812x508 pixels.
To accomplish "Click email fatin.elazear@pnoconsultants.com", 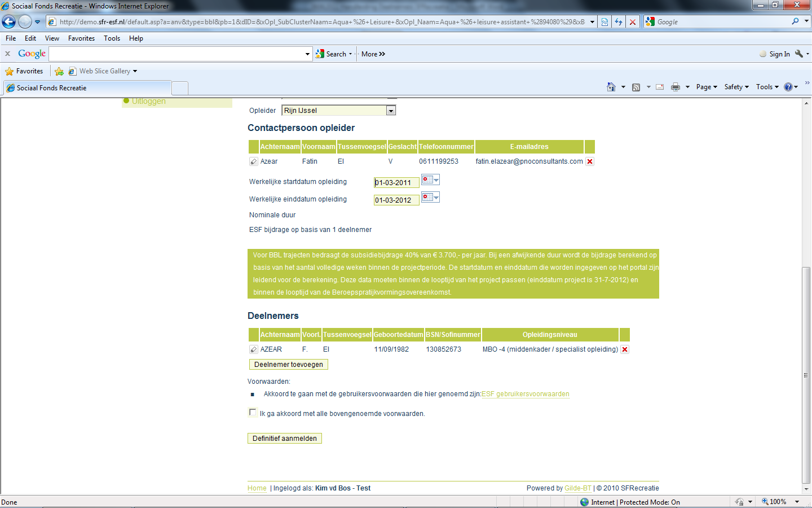I will tap(529, 161).
